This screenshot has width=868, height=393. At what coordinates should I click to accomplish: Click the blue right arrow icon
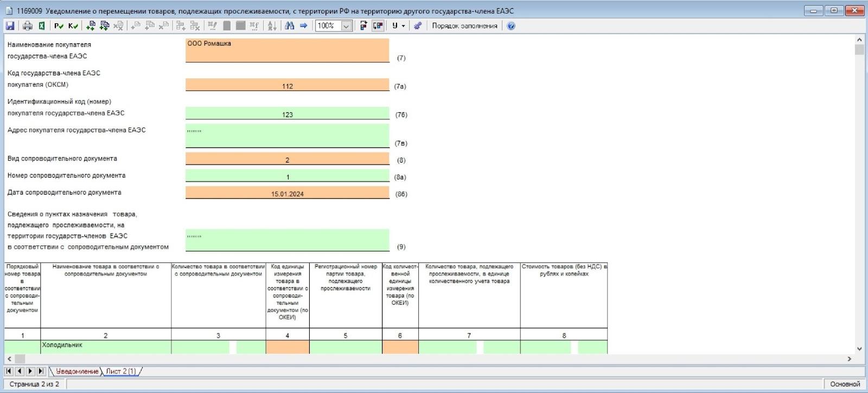click(x=304, y=25)
